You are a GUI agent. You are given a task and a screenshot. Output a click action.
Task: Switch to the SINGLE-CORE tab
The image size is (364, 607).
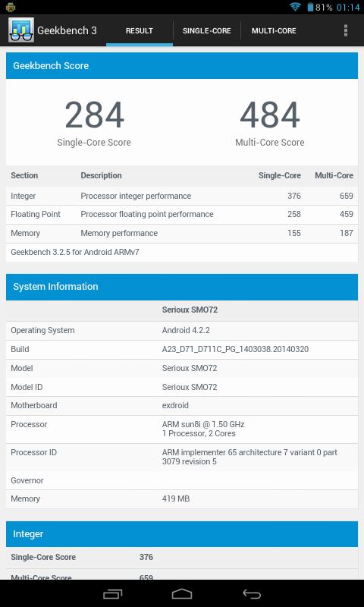[206, 31]
